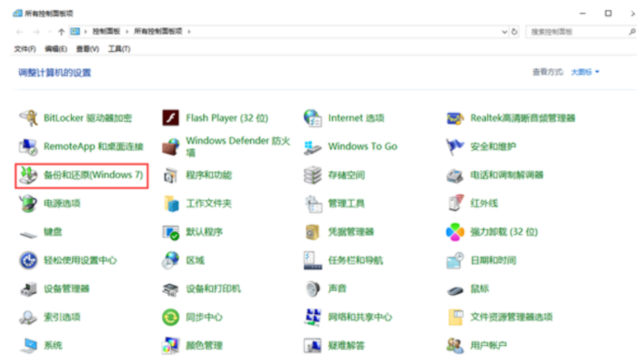Click the control panel icon in address bar
This screenshot has width=637, height=364.
click(x=76, y=31)
